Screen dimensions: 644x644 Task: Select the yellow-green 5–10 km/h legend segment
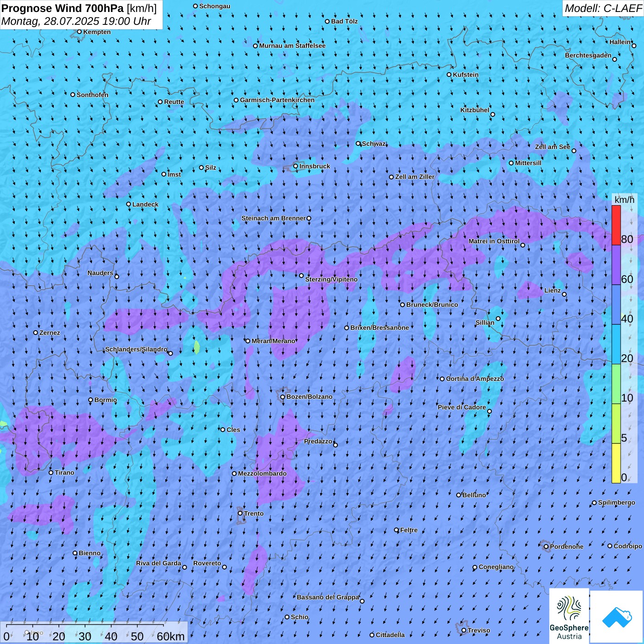(x=616, y=424)
